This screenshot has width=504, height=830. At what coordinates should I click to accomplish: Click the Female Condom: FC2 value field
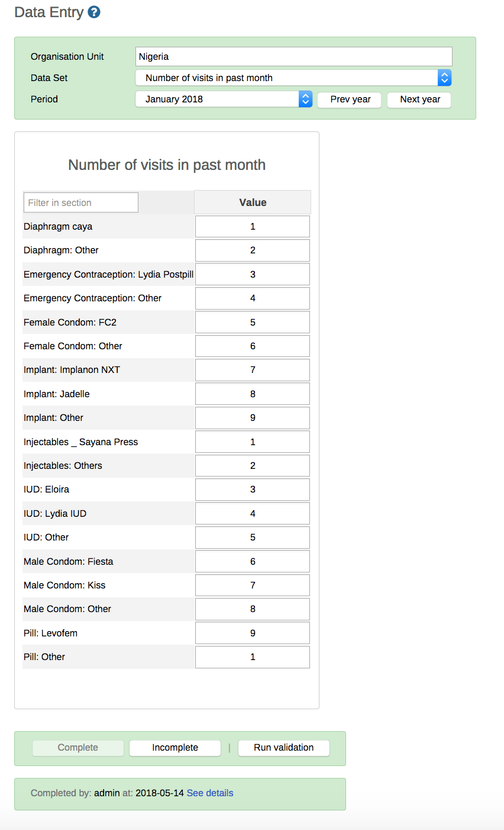pos(253,323)
